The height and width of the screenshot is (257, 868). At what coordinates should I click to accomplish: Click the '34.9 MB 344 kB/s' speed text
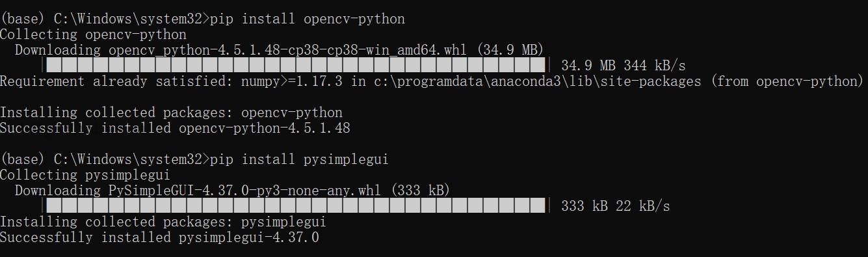[x=623, y=66]
